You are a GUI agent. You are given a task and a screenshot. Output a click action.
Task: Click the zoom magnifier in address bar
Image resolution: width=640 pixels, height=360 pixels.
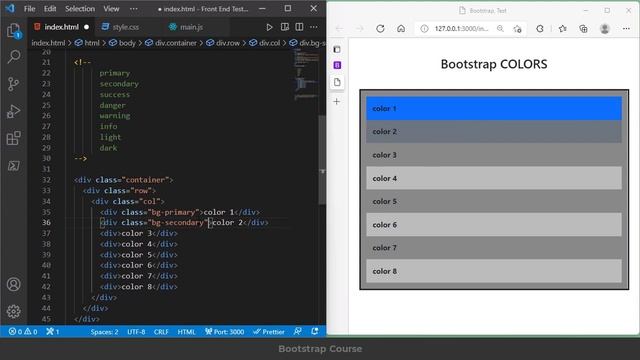pos(500,29)
